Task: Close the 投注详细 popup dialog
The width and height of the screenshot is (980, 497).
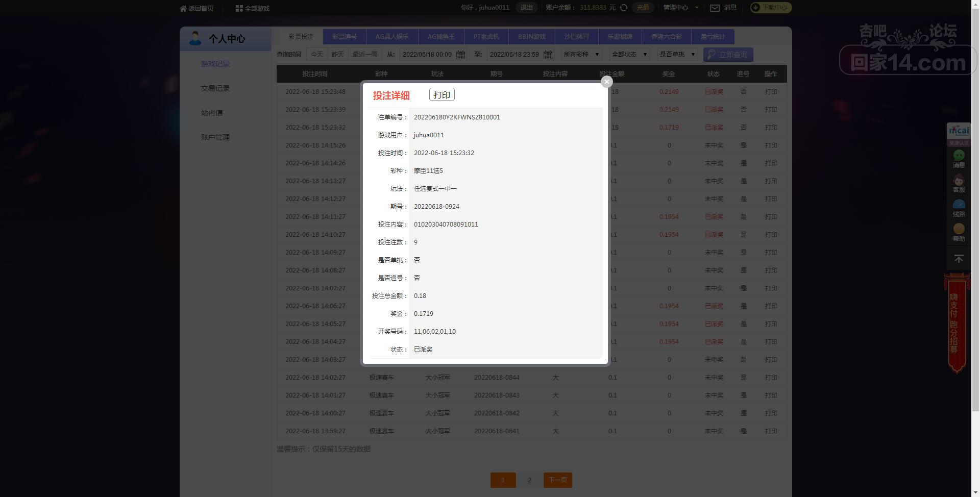Action: pyautogui.click(x=606, y=82)
